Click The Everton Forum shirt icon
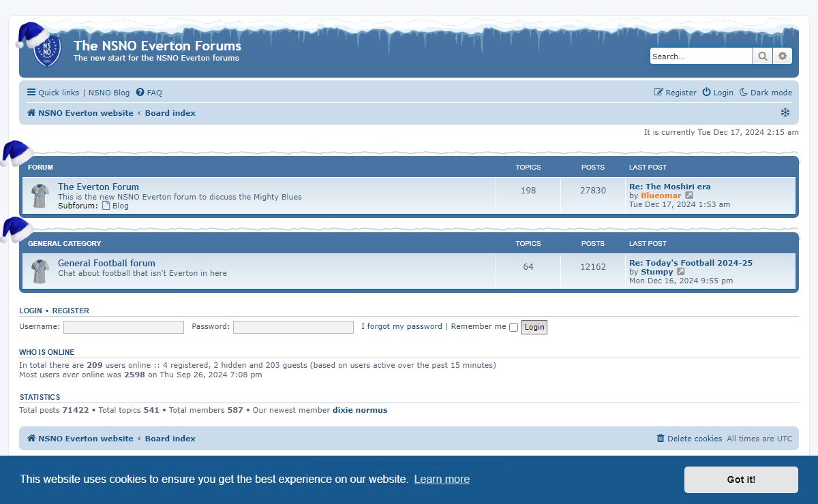 click(x=40, y=196)
